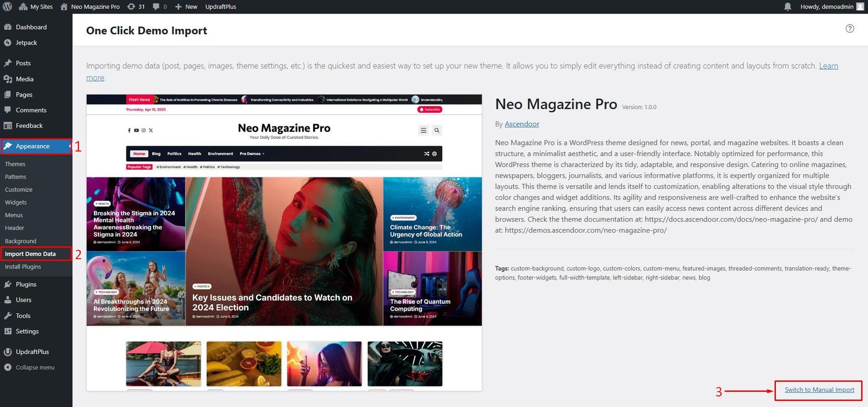Open Posts in the sidebar

point(23,63)
